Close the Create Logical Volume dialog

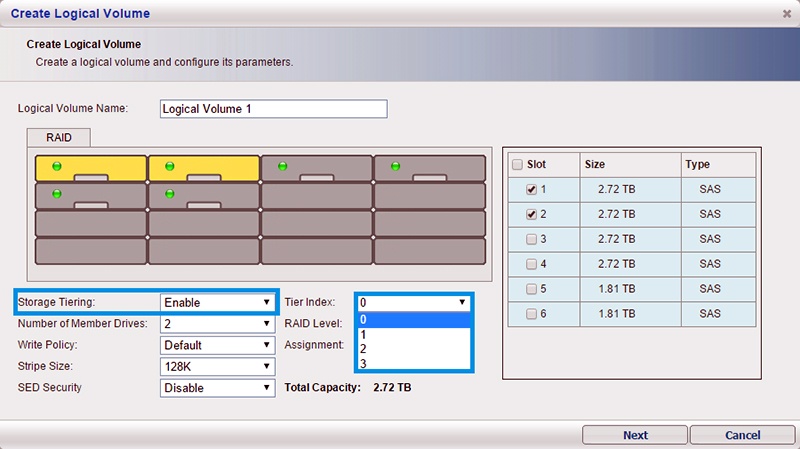787,14
